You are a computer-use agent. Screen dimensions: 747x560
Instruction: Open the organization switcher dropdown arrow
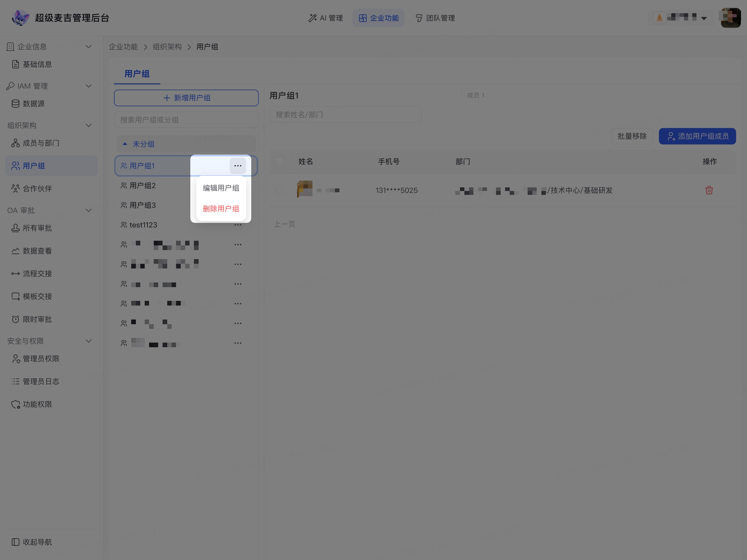coord(704,18)
